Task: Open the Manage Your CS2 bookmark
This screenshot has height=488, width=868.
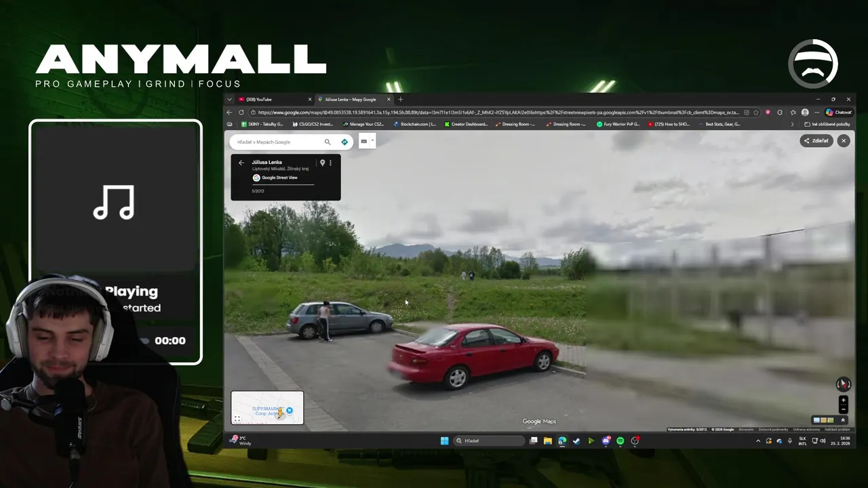Action: coord(363,124)
